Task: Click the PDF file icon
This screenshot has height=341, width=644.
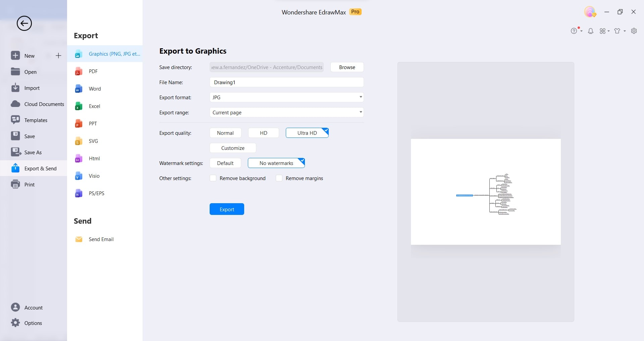Action: (78, 71)
